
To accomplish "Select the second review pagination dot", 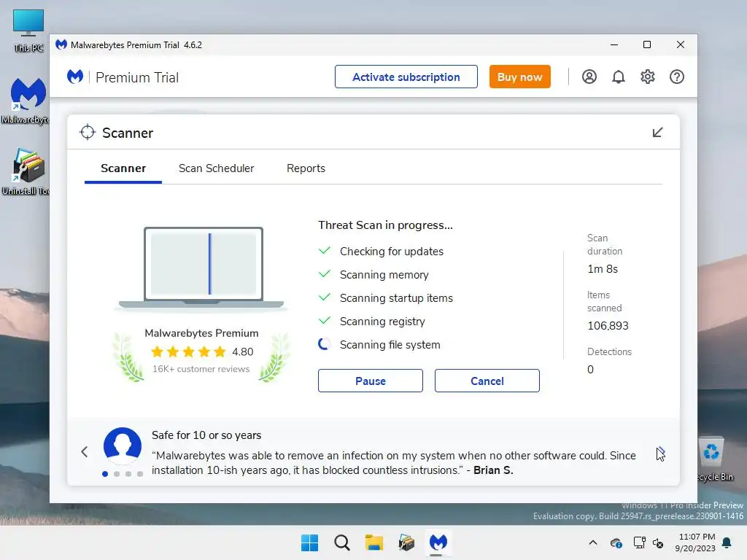I will point(117,474).
